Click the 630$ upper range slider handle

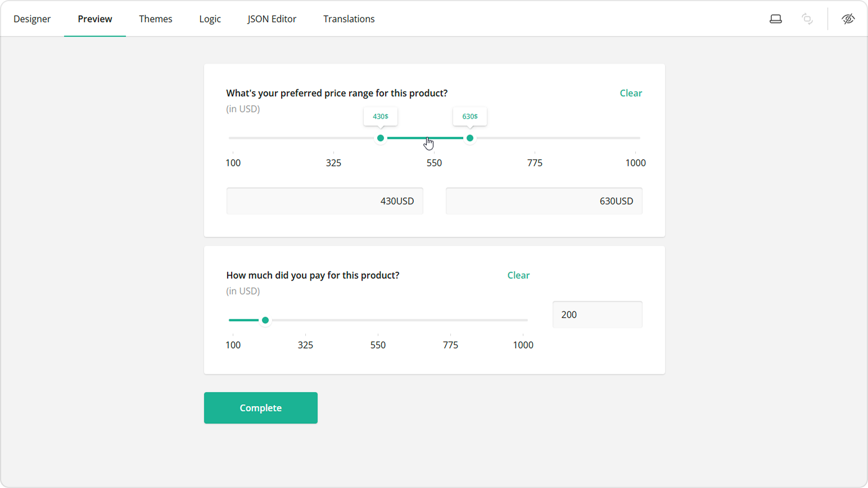point(470,138)
